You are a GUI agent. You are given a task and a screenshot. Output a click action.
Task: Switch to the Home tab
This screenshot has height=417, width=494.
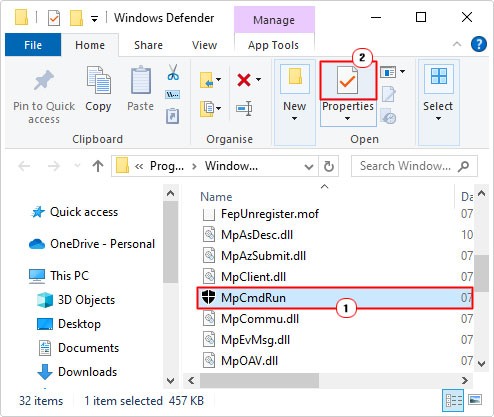[90, 45]
